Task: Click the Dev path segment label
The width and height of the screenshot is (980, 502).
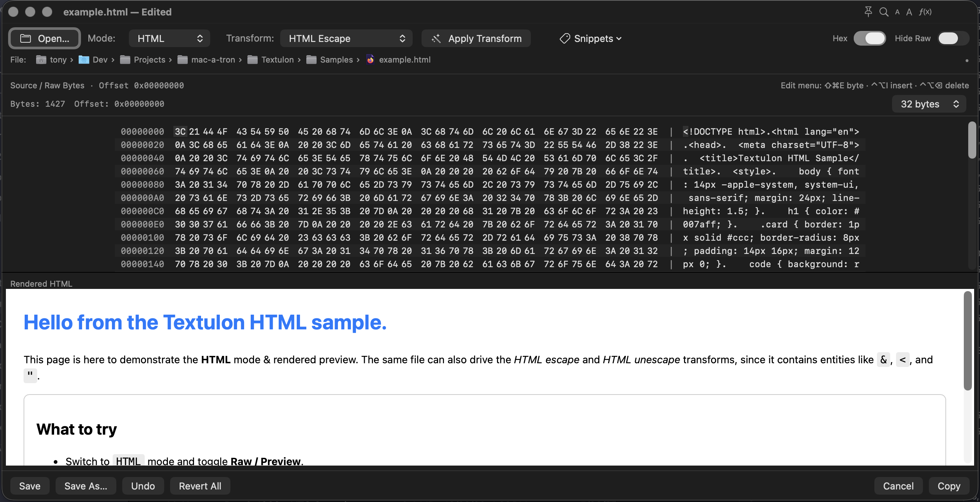Action: tap(100, 60)
